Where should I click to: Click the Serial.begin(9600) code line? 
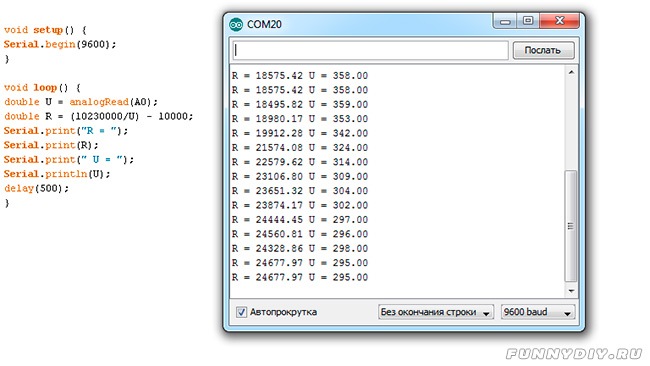click(60, 44)
